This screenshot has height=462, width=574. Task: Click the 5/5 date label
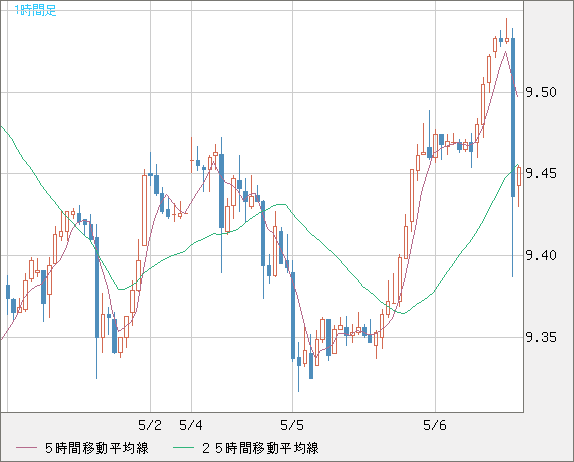click(x=292, y=425)
